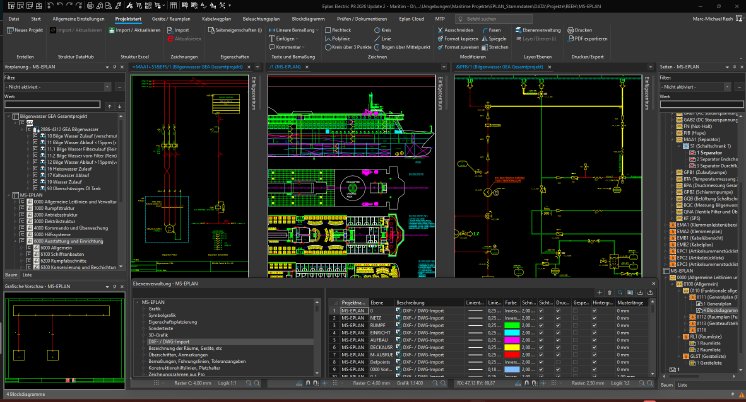Select the Polylinie drawing tool
This screenshot has height=402, width=746.
337,39
